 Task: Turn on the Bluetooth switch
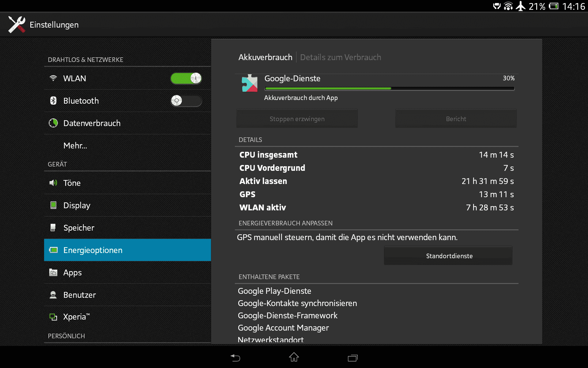[x=186, y=101]
